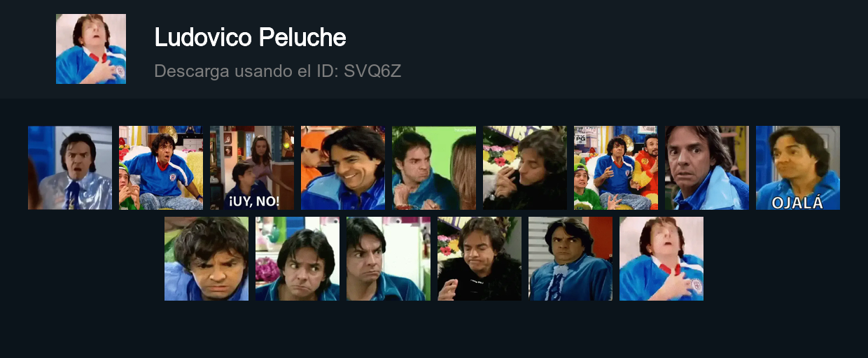Image resolution: width=868 pixels, height=358 pixels.
Task: Open smiling man beside orange cap sticker
Action: [343, 168]
